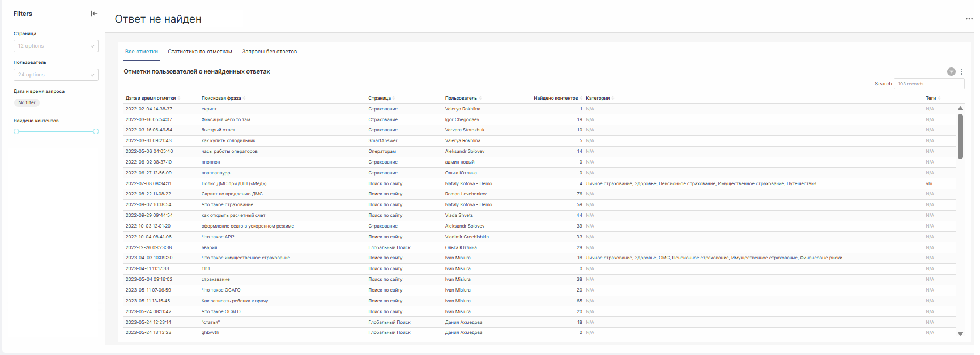Click the table scrollbar down arrow

point(960,333)
